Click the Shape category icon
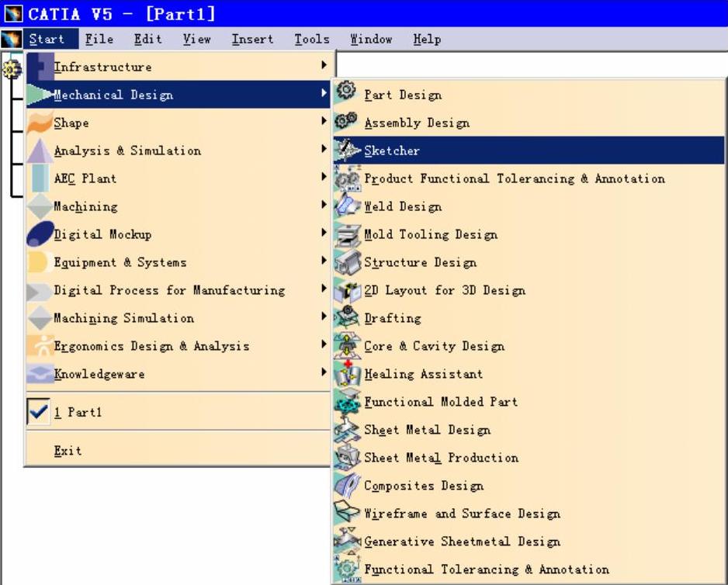 pyautogui.click(x=40, y=123)
